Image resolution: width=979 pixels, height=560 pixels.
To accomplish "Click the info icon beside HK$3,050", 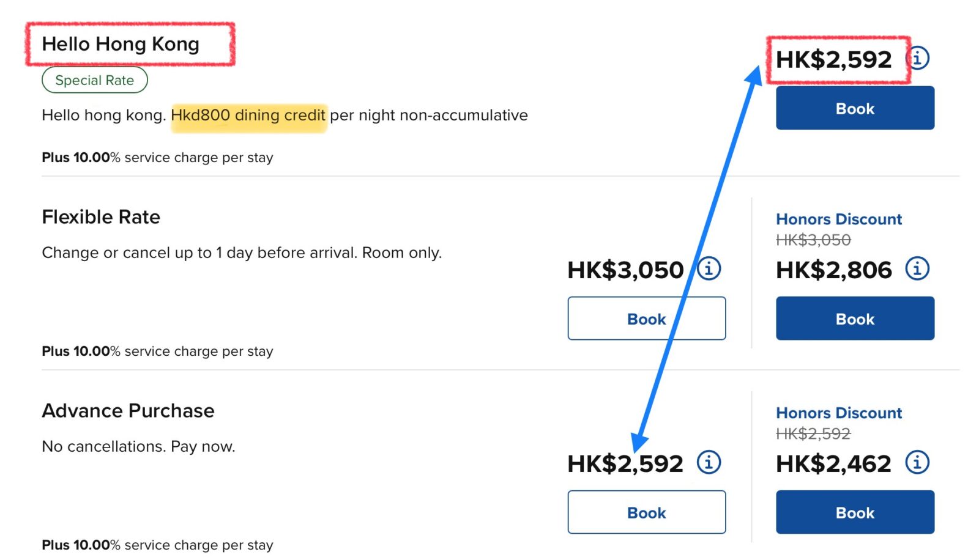I will point(709,268).
